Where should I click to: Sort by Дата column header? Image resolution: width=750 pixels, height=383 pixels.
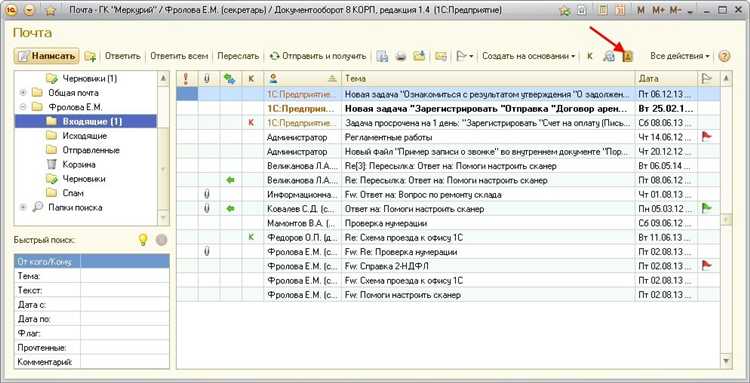(666, 78)
